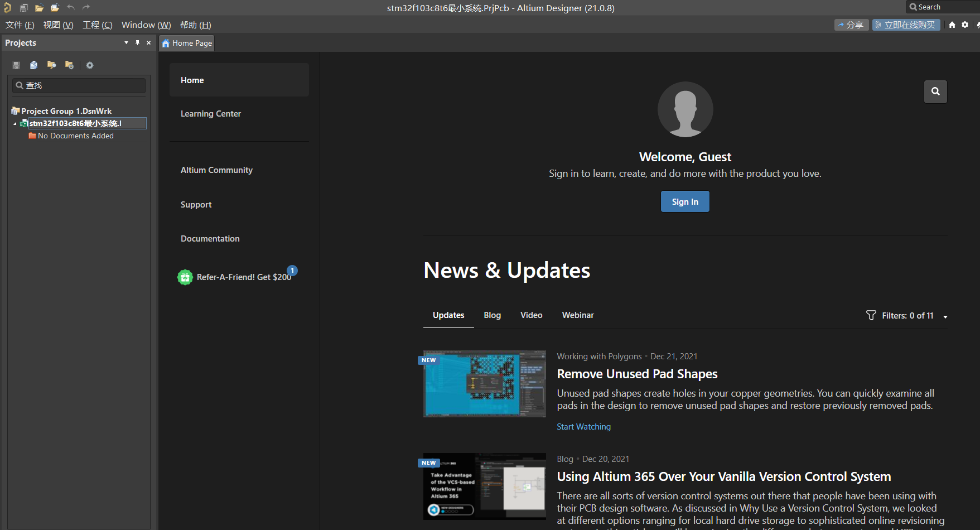
Task: Click the Filters: 0 of 11 label
Action: pos(907,316)
